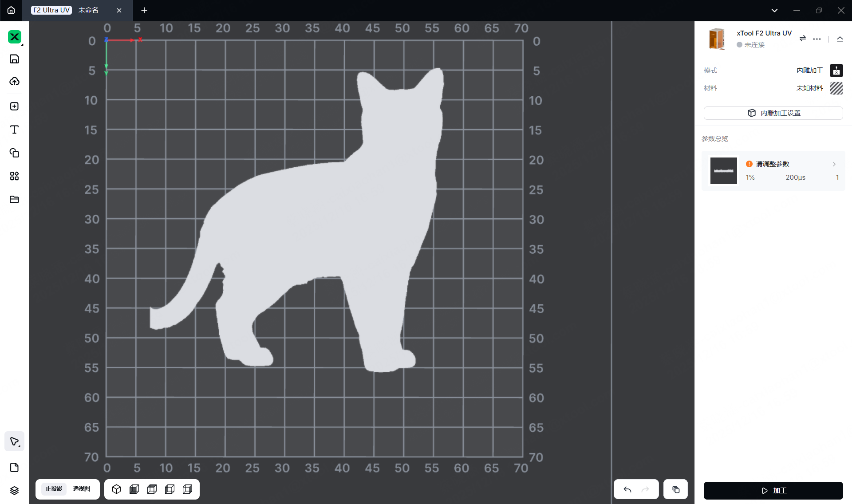This screenshot has height=504, width=852.
Task: Expand the 请调整参数 parameter row chevron
Action: pyautogui.click(x=834, y=164)
